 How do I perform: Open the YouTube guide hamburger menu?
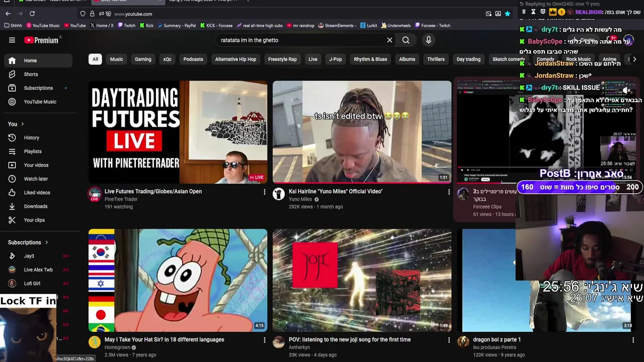click(12, 40)
